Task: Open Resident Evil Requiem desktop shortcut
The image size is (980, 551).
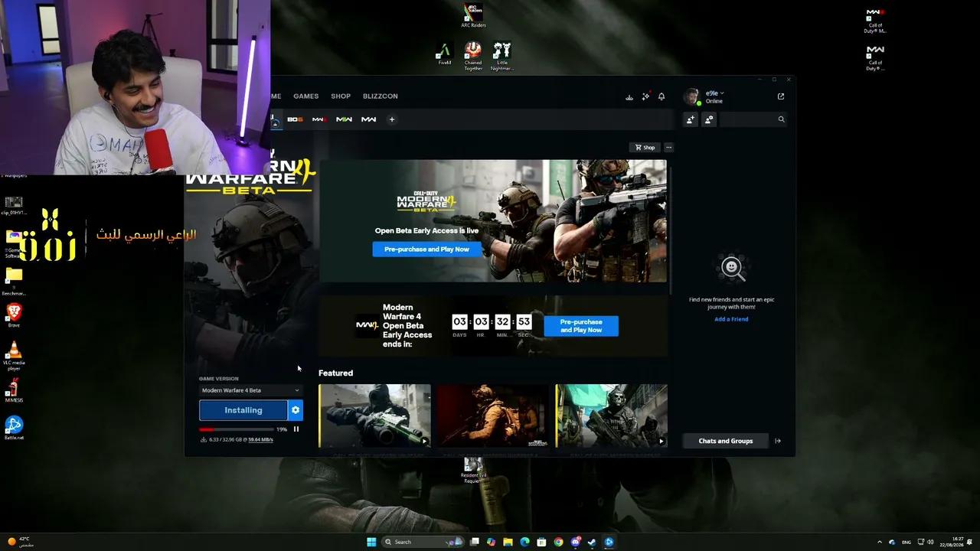Action: pyautogui.click(x=473, y=471)
